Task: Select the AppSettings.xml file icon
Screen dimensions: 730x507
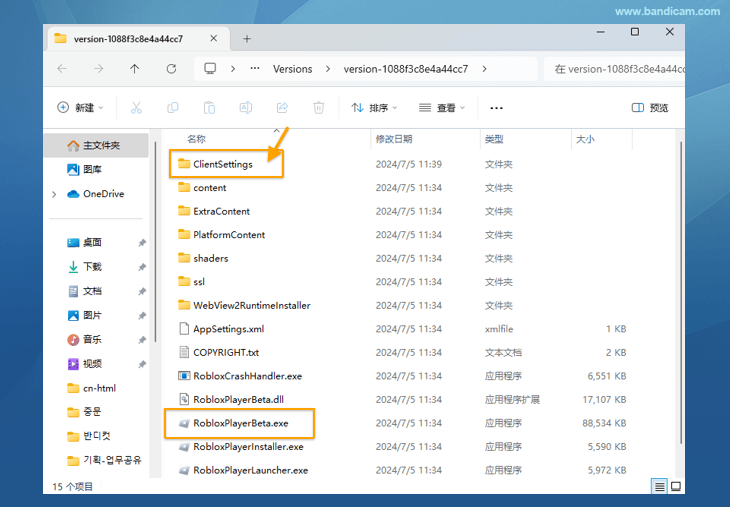Action: (x=184, y=329)
